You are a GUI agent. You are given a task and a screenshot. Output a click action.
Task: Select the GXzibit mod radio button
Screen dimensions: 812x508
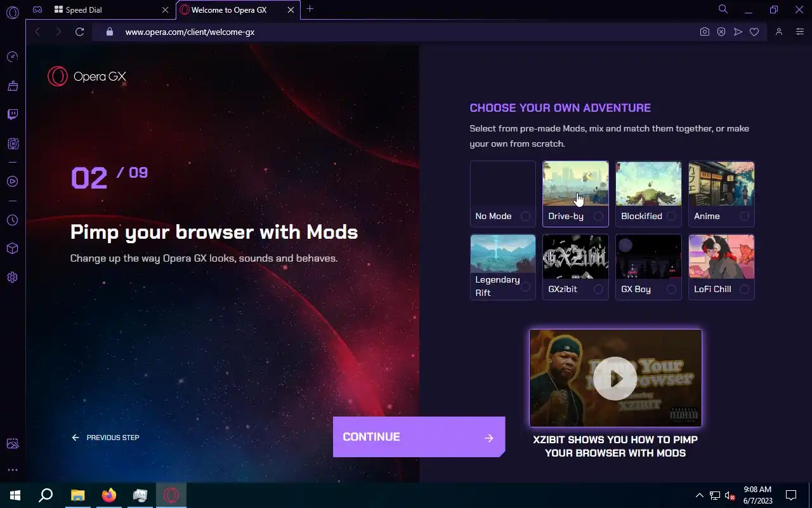pyautogui.click(x=598, y=290)
